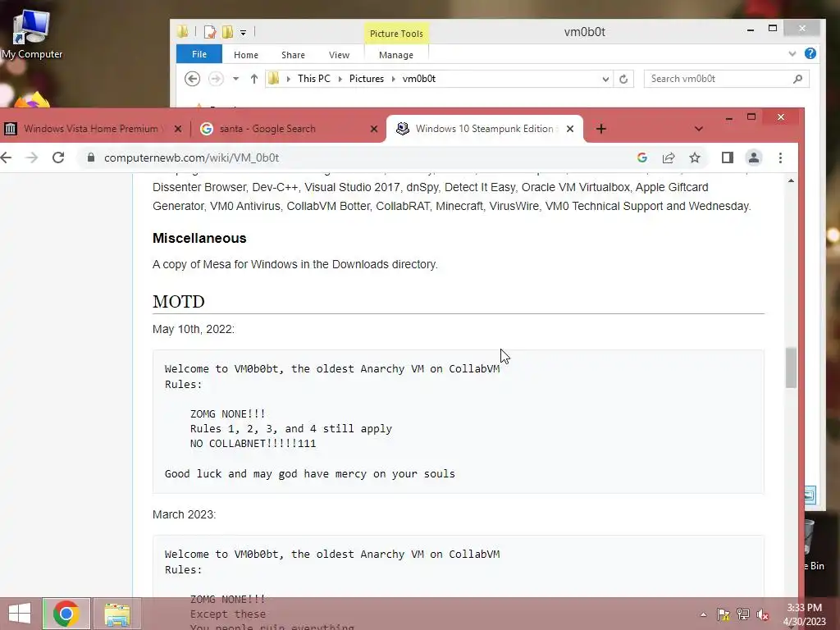Click the scrollbar up arrow in Chrome

point(792,181)
